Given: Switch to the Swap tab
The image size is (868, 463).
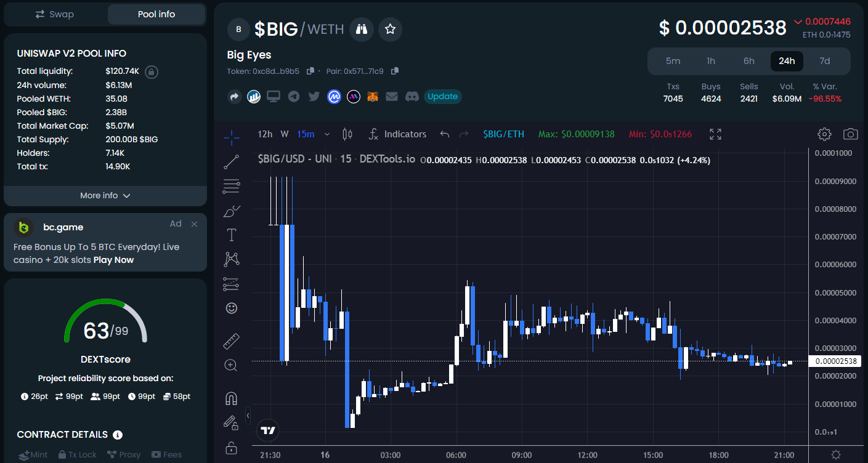Looking at the screenshot, I should pos(55,14).
